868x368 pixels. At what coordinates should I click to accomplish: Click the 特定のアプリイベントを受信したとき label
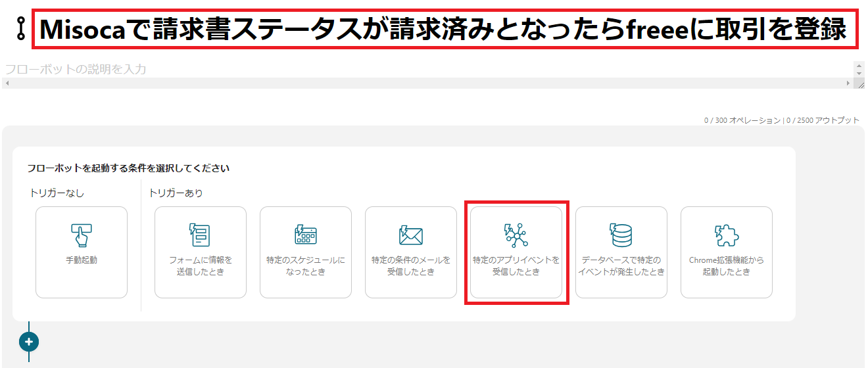click(516, 266)
